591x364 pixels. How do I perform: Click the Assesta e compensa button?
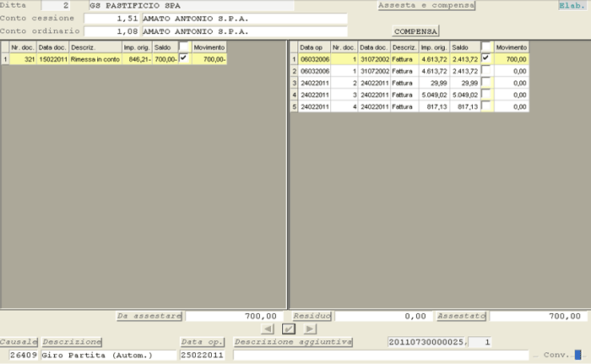tap(426, 5)
